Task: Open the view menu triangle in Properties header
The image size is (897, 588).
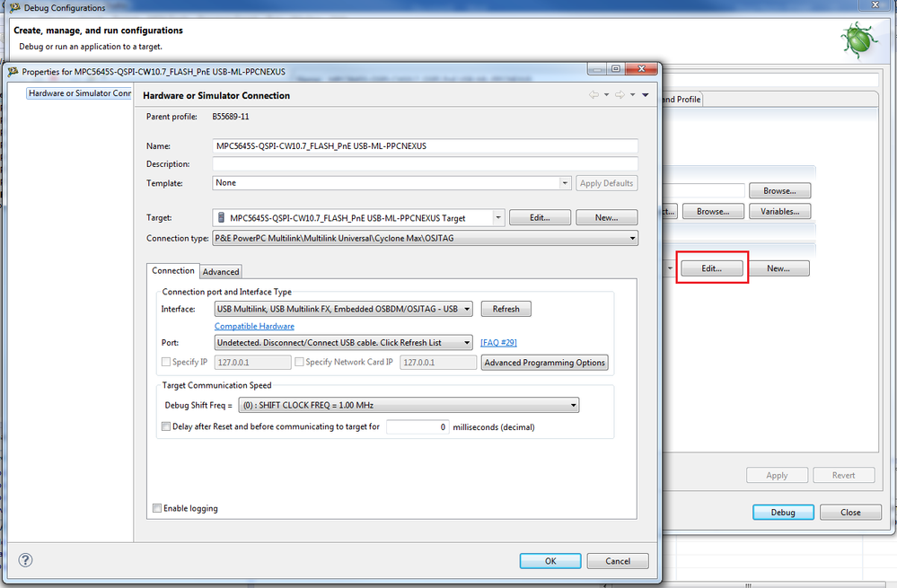Action: [646, 95]
